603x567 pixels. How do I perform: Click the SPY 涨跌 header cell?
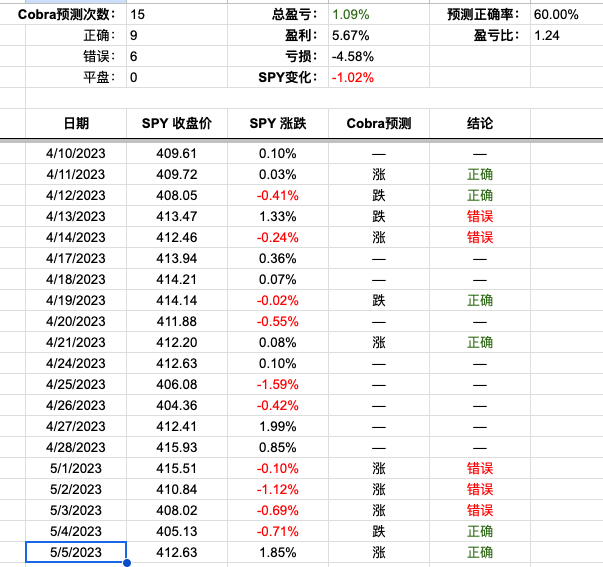coord(278,123)
